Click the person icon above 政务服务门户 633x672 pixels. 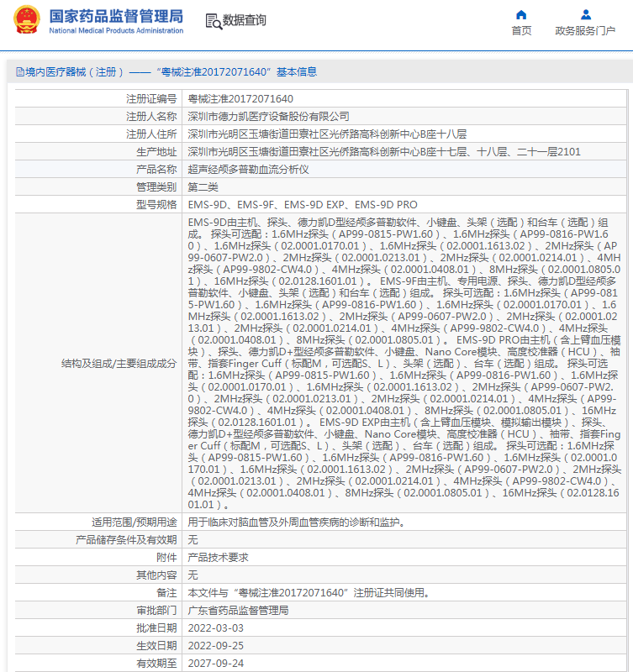(x=585, y=14)
